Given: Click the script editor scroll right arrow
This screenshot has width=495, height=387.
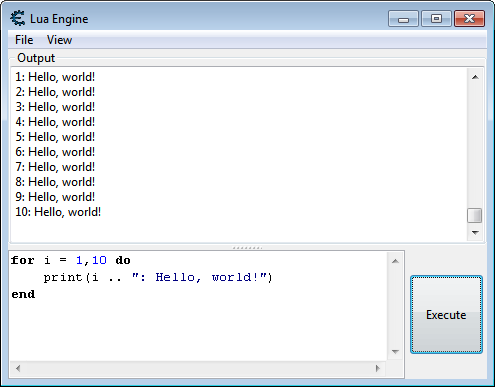Looking at the screenshot, I should [378, 368].
